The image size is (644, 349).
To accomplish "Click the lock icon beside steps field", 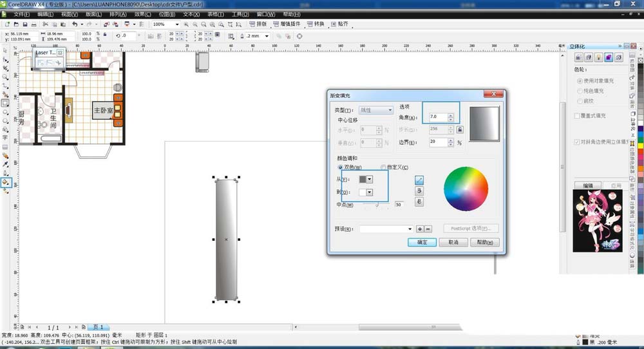I will [459, 129].
